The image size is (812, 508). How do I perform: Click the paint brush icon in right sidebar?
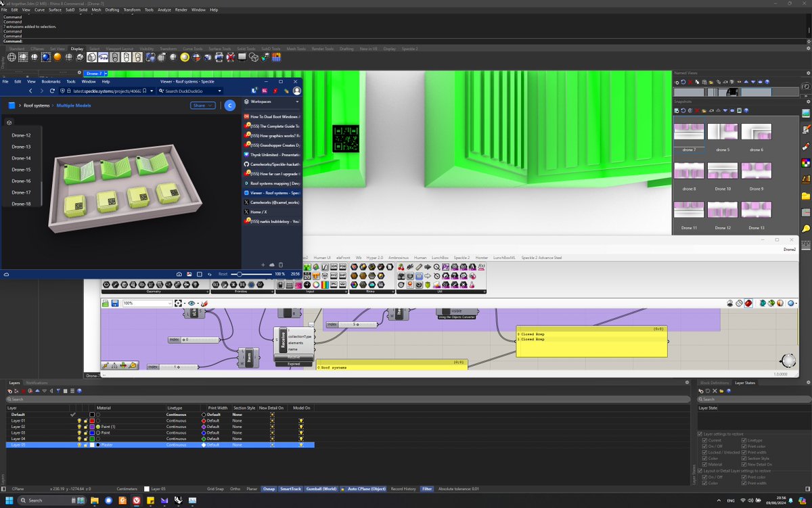[806, 145]
